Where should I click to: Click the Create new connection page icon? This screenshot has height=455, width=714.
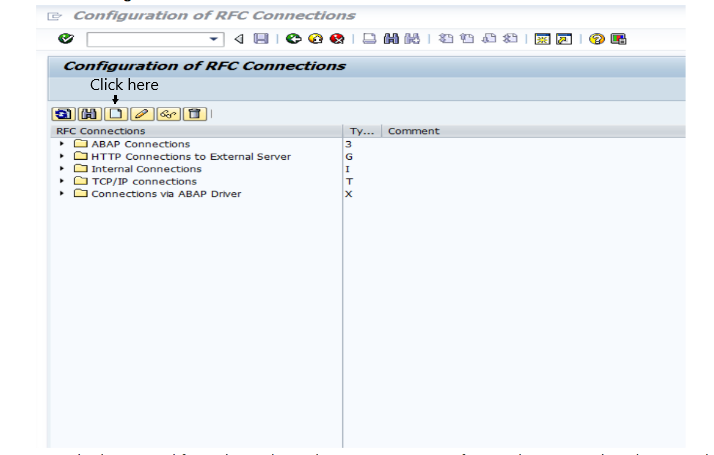tap(116, 114)
